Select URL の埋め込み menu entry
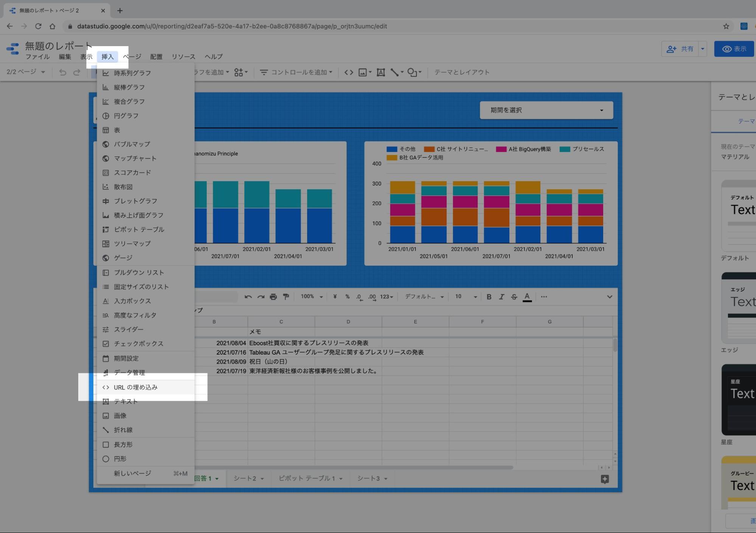Viewport: 756px width, 533px height. coord(135,387)
